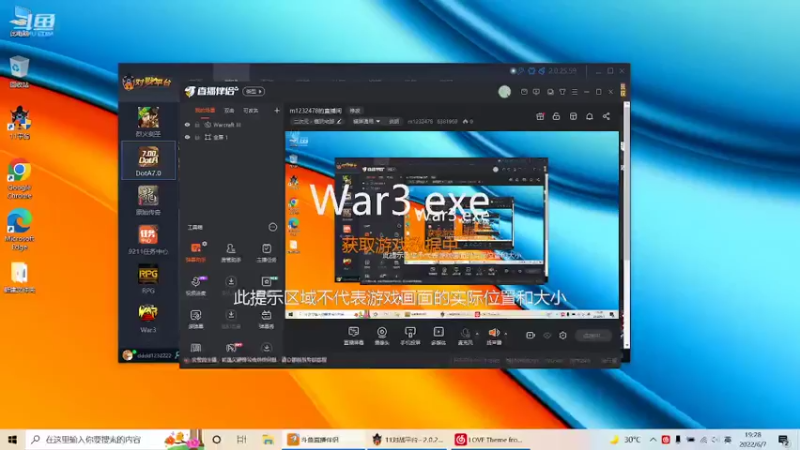
Task: Start recording with the camcorder icon
Action: point(530,335)
